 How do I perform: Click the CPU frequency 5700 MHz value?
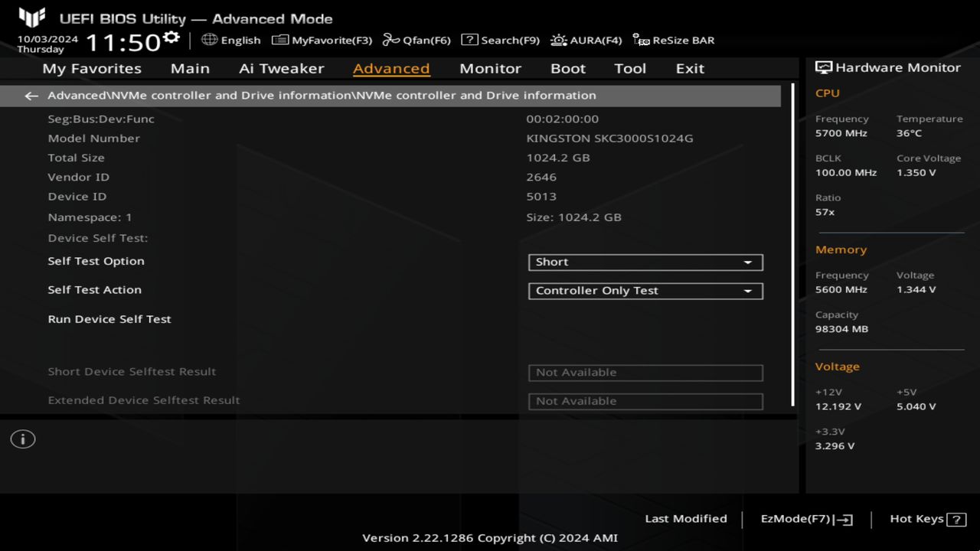[841, 133]
